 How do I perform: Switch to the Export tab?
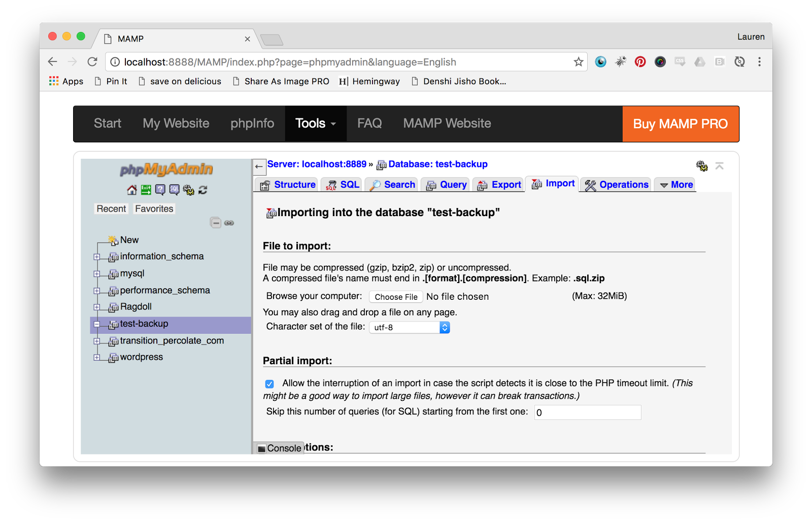pos(499,185)
